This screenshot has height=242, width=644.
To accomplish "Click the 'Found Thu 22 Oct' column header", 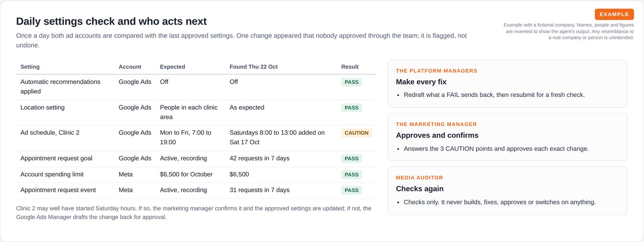I will (254, 67).
